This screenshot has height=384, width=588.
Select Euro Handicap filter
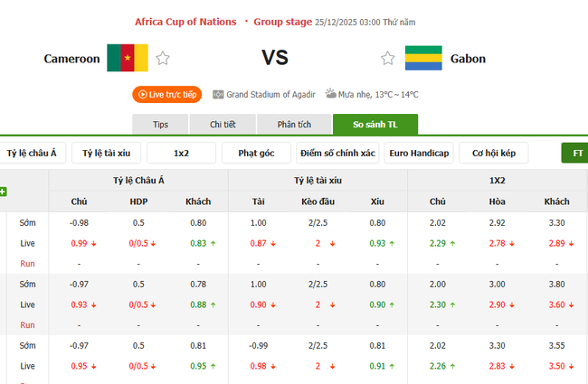(x=419, y=154)
